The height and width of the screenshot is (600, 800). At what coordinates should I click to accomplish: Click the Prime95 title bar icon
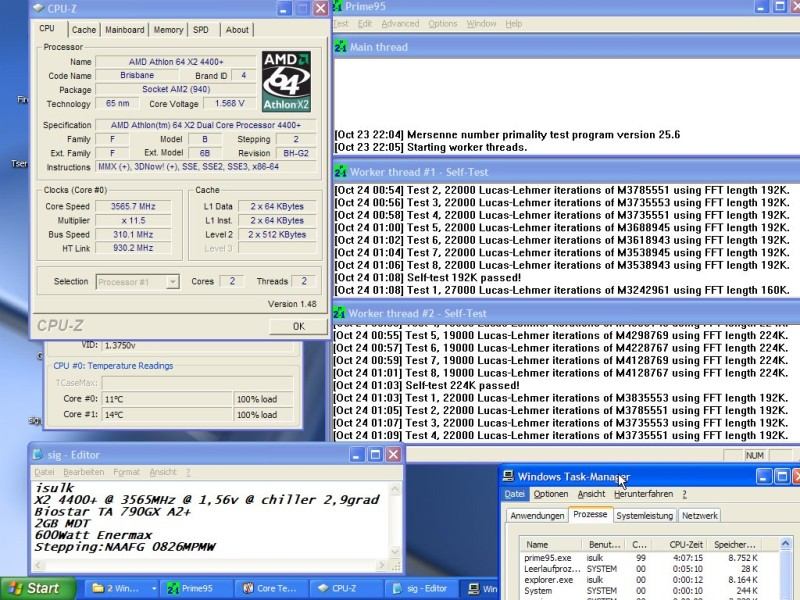(337, 7)
